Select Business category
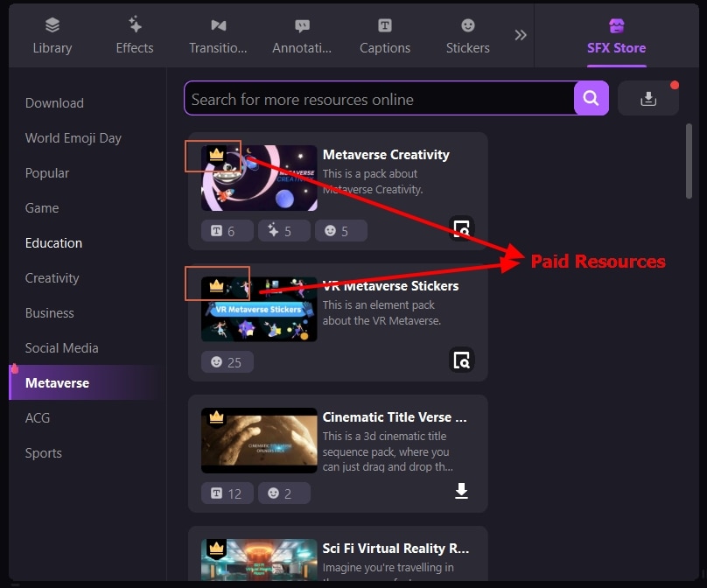The width and height of the screenshot is (707, 588). coord(50,313)
